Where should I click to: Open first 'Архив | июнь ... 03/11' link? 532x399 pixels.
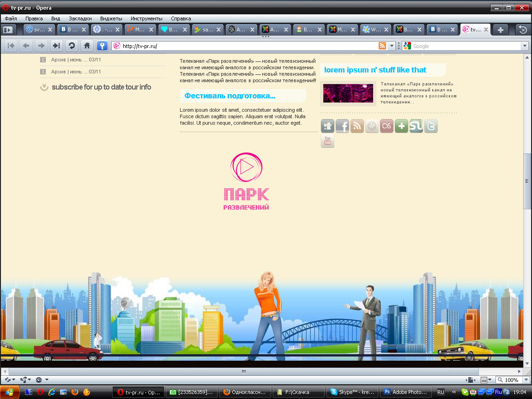tap(76, 60)
